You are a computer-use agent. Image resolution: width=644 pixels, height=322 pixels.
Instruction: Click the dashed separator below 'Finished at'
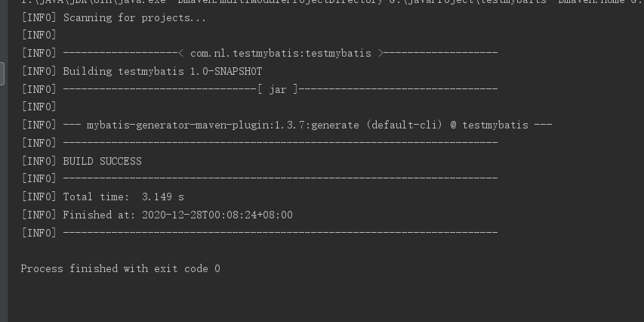(280, 233)
